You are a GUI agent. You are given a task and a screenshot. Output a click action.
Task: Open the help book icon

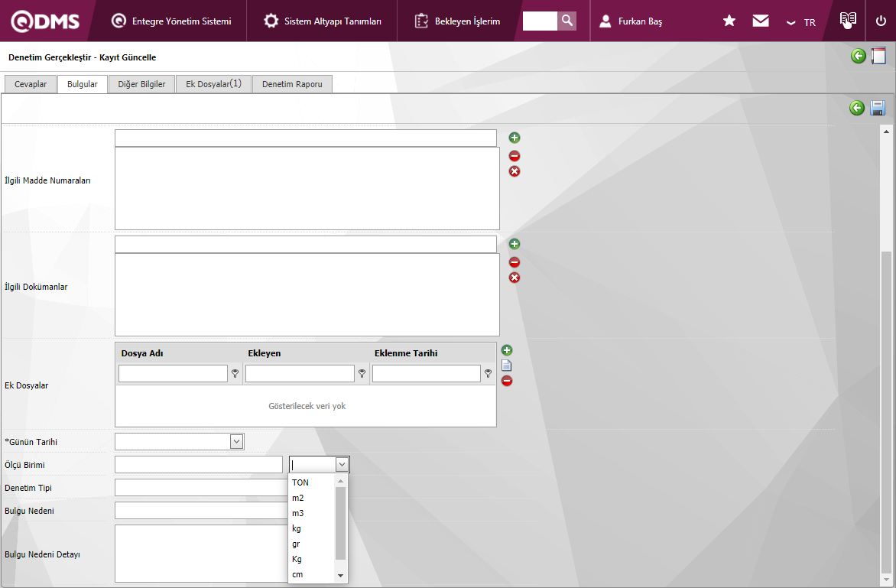pyautogui.click(x=848, y=20)
